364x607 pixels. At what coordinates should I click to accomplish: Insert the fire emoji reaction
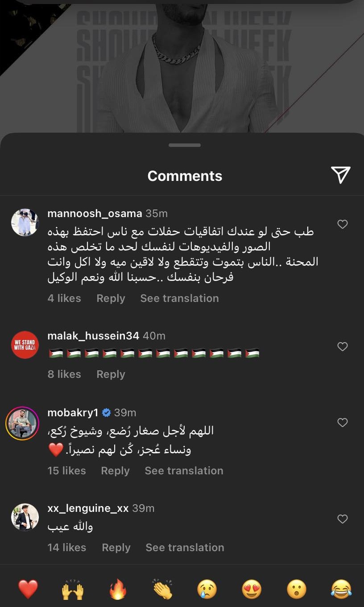click(x=118, y=590)
